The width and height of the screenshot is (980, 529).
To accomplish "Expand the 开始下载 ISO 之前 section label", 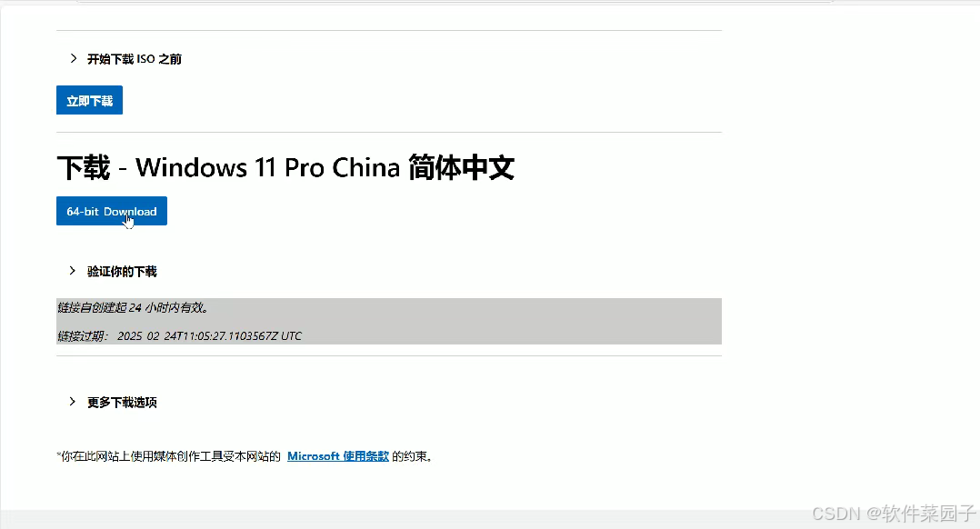I will click(x=135, y=59).
